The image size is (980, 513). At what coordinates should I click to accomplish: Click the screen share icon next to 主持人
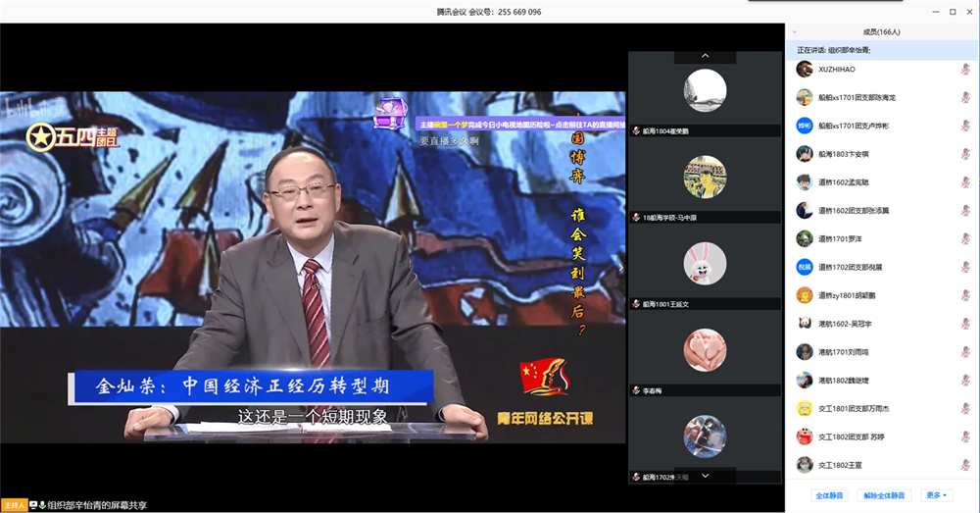33,504
